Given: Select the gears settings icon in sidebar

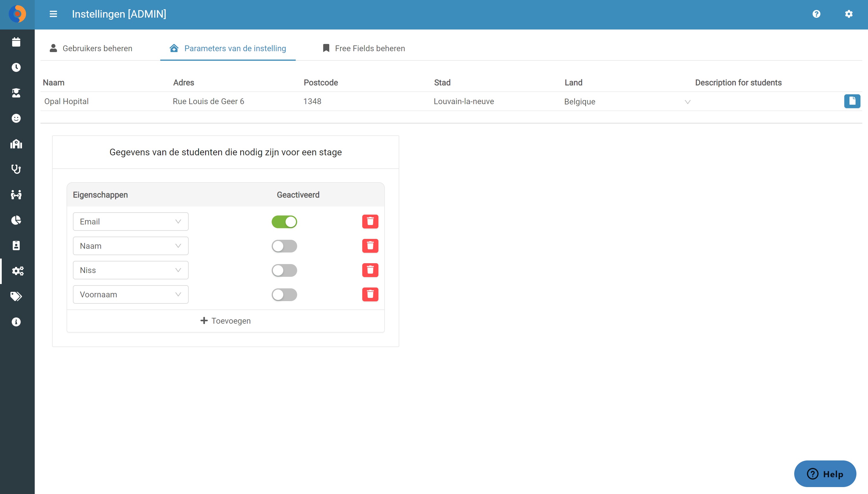Looking at the screenshot, I should (18, 271).
